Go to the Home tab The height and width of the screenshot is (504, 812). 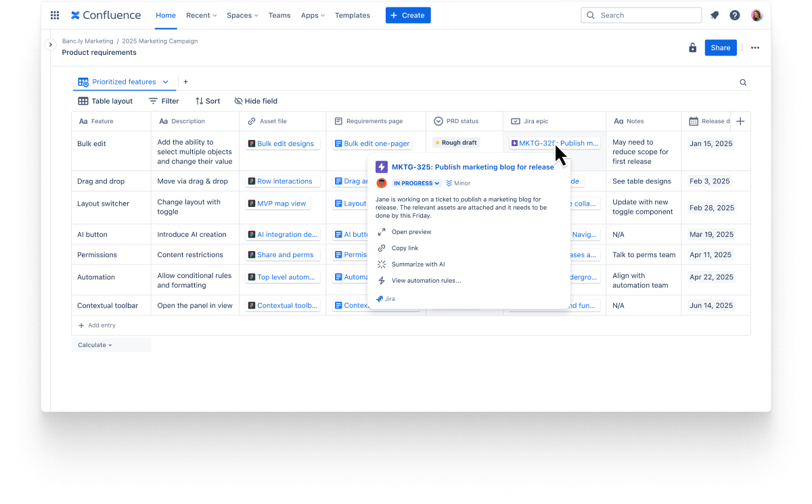point(166,15)
